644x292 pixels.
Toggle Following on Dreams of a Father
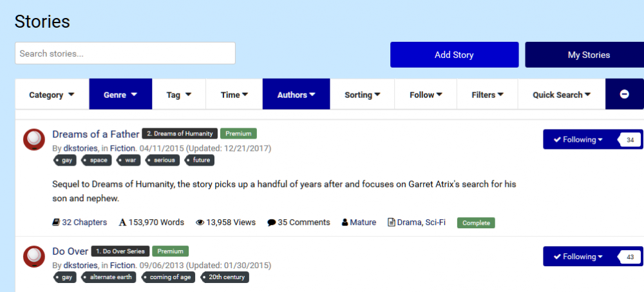[x=578, y=140]
